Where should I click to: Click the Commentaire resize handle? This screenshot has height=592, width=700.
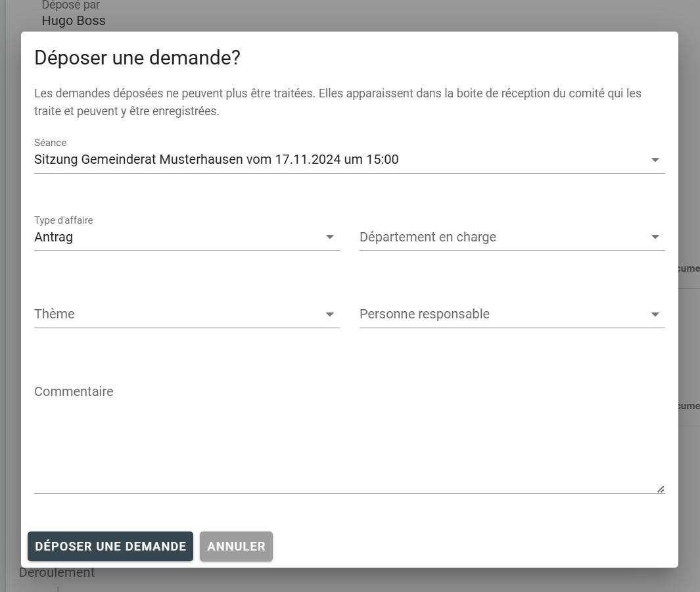[661, 489]
